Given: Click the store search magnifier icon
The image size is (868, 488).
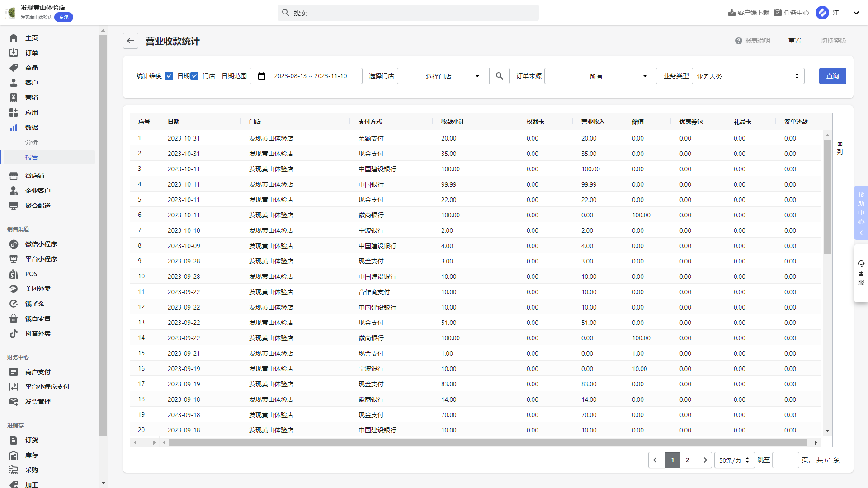Looking at the screenshot, I should 500,76.
